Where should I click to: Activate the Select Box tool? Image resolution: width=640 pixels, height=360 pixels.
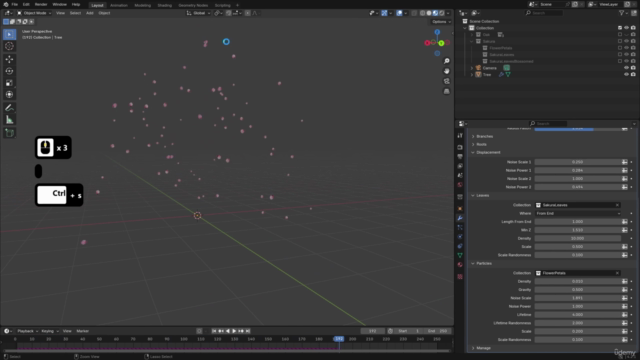pos(9,34)
